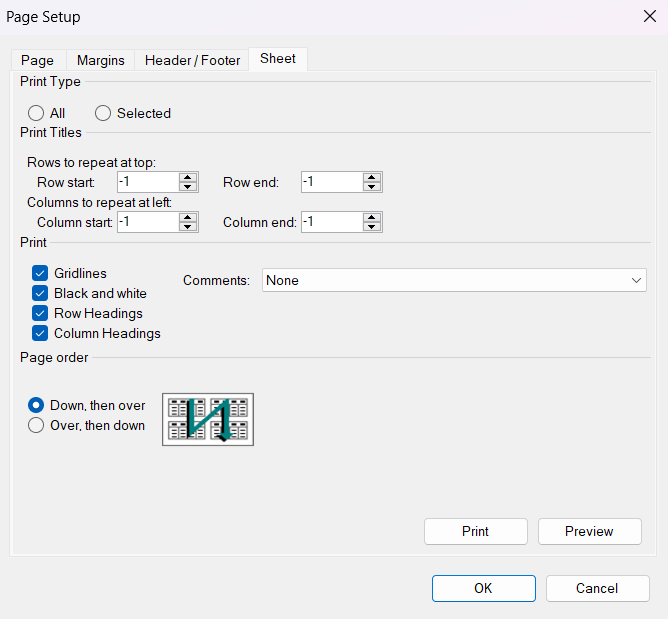Select Over, then down page order
Viewport: 668px width, 619px height.
point(36,425)
